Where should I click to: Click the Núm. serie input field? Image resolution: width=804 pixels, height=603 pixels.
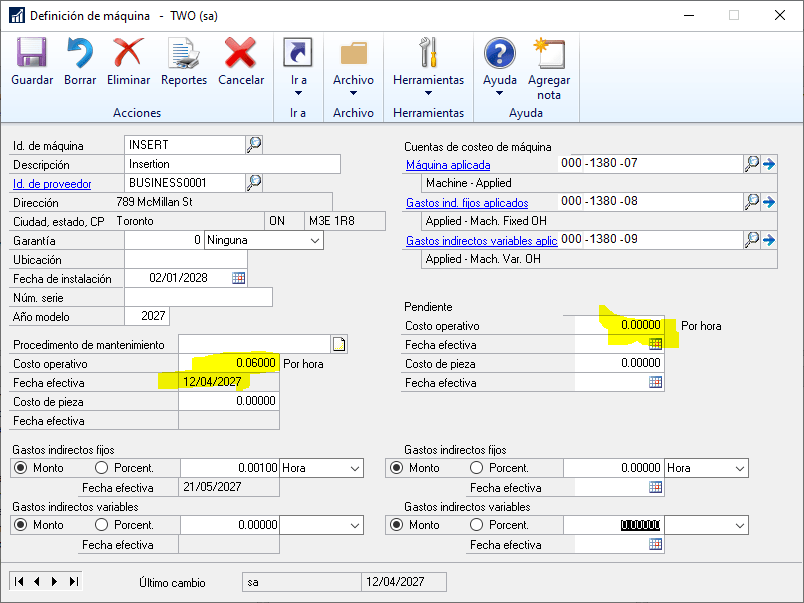tap(198, 298)
